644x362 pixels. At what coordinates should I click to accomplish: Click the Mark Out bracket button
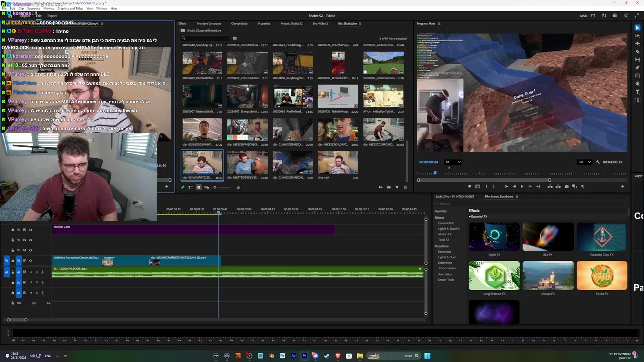pyautogui.click(x=494, y=186)
